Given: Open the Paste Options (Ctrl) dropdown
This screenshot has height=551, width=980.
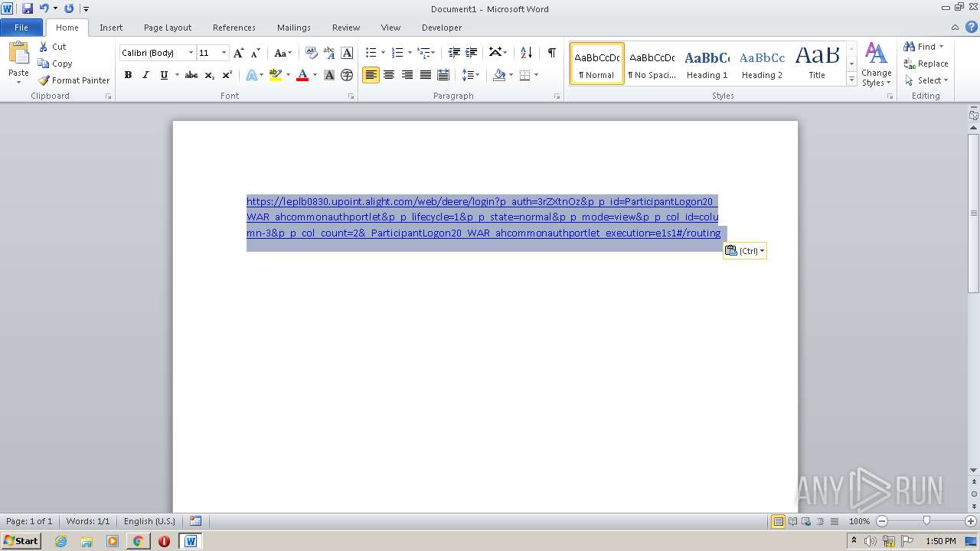Looking at the screenshot, I should (744, 251).
